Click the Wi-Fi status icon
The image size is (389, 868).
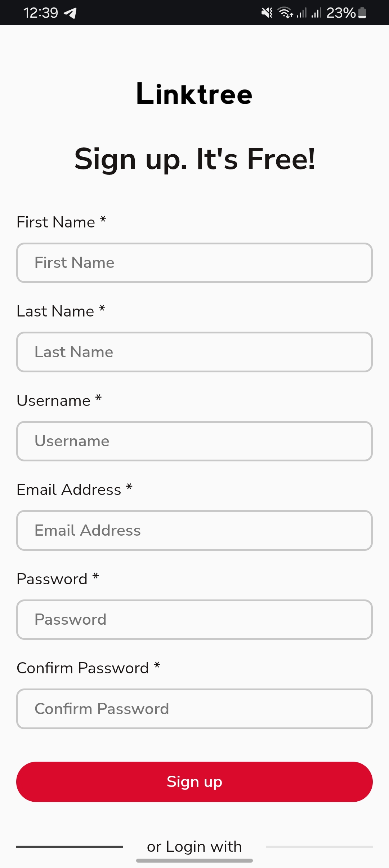point(286,13)
